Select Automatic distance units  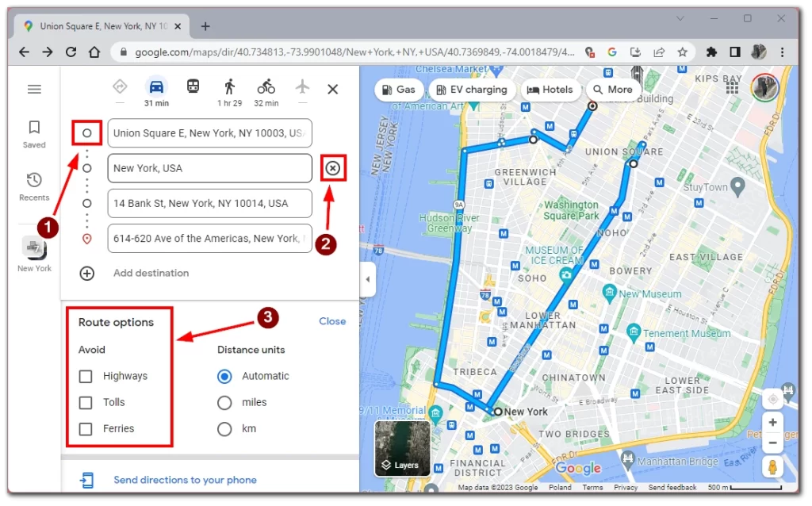pyautogui.click(x=224, y=377)
